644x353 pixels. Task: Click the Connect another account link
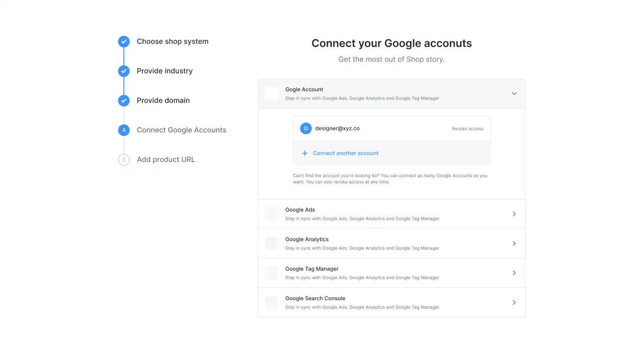(346, 153)
